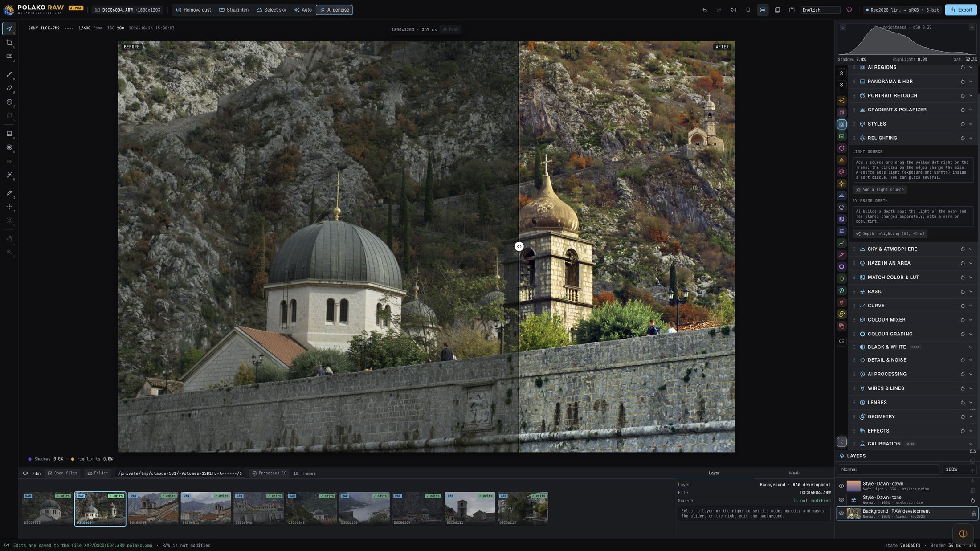
Task: Toggle the split before/after view icon
Action: click(x=763, y=10)
